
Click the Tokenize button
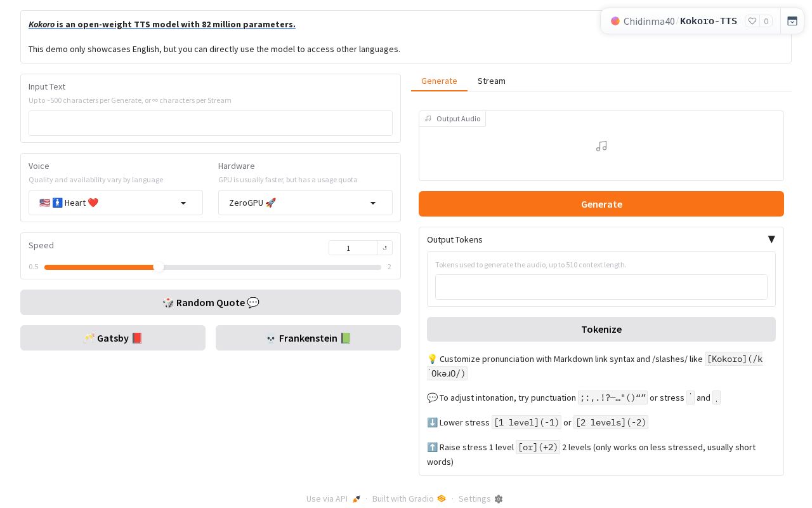(x=601, y=329)
